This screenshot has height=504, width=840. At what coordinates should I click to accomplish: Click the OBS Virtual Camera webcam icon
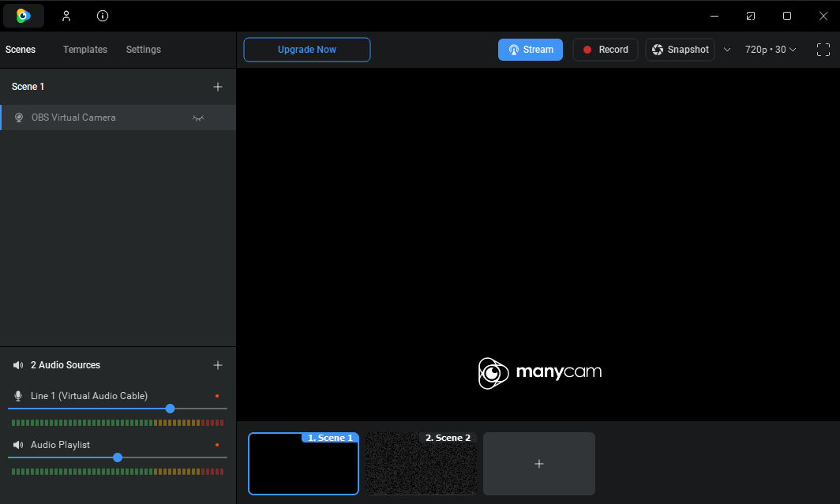pos(19,118)
